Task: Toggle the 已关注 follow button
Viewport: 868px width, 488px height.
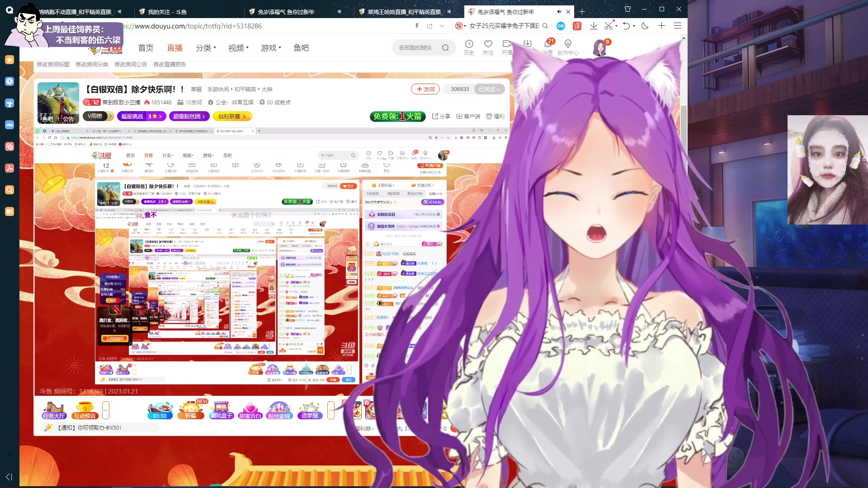Action: pos(490,89)
